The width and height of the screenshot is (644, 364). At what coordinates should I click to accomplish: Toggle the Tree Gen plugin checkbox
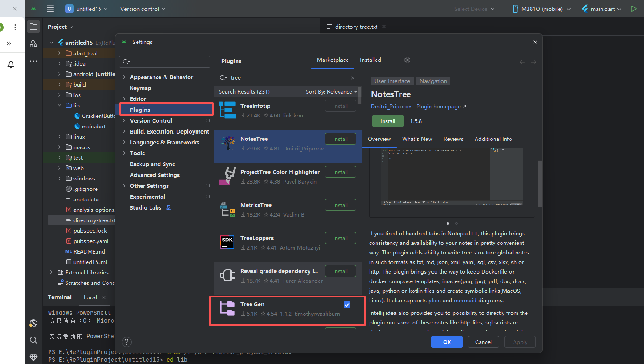point(347,305)
